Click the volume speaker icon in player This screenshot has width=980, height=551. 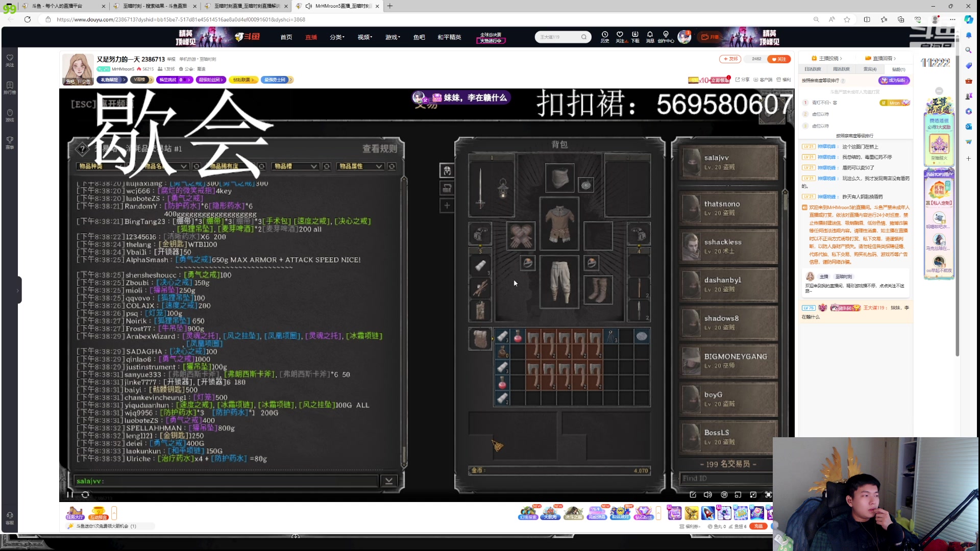coord(707,494)
